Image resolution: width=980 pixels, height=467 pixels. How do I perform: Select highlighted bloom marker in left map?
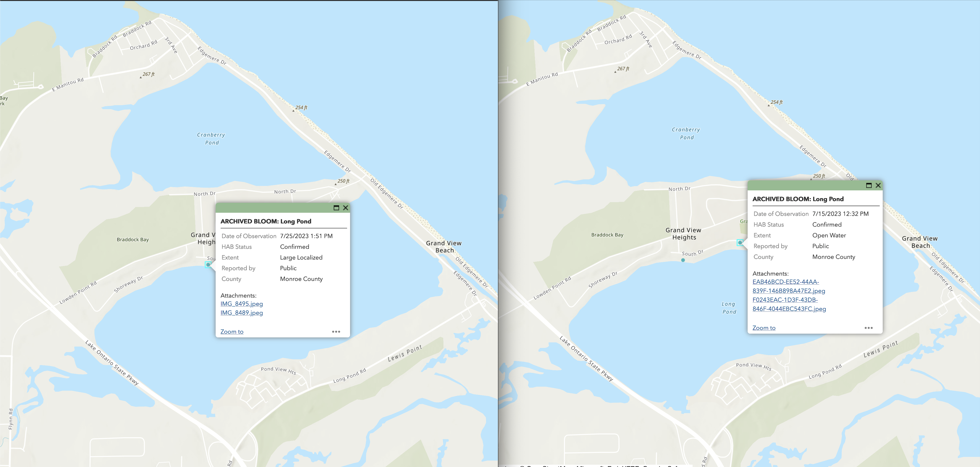point(208,265)
